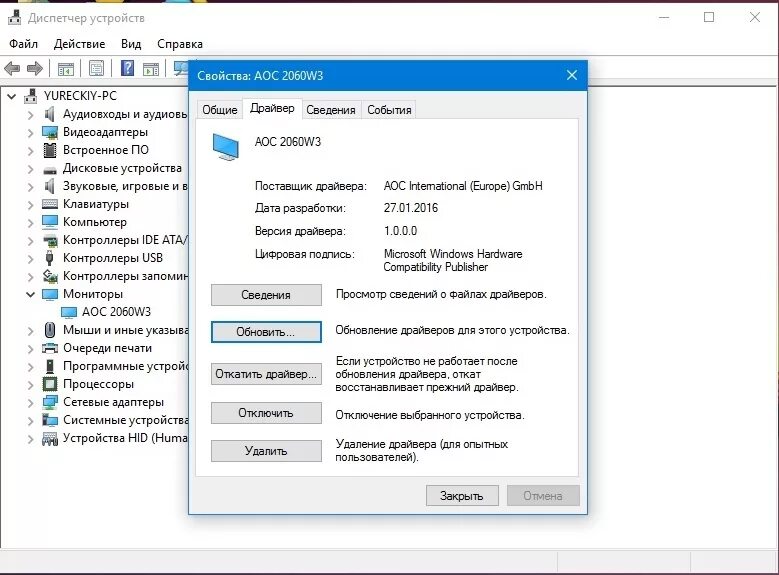Click the Встроенное ПО firmware chip icon
The image size is (779, 575).
[50, 150]
